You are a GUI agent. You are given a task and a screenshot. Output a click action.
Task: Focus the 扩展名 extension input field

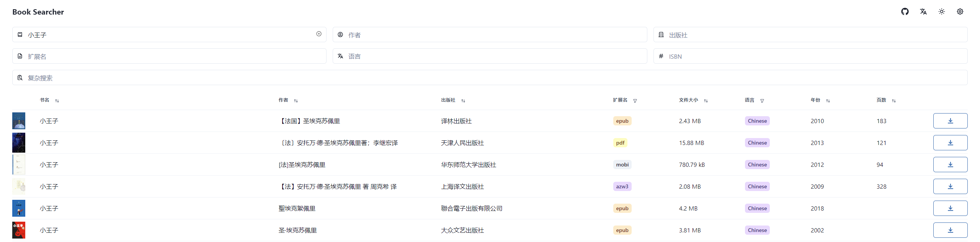[169, 56]
